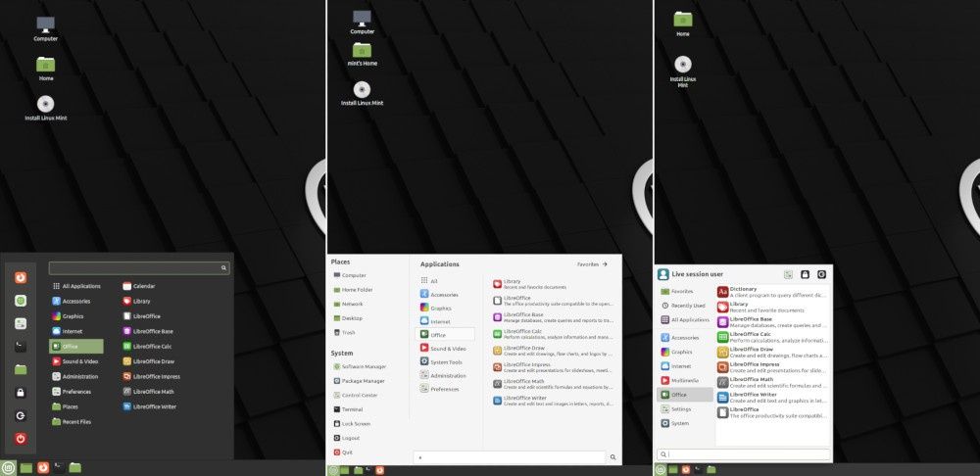Click Quit under System heading
This screenshot has height=476, width=980.
coord(343,452)
